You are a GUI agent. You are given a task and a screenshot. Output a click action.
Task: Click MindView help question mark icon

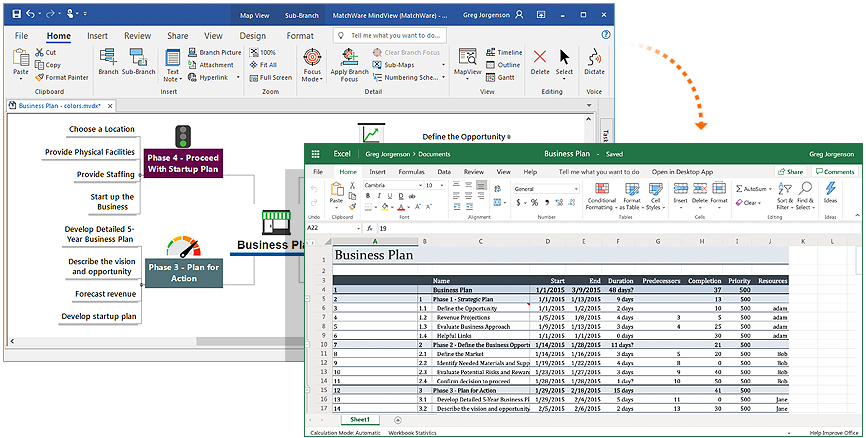[x=606, y=35]
